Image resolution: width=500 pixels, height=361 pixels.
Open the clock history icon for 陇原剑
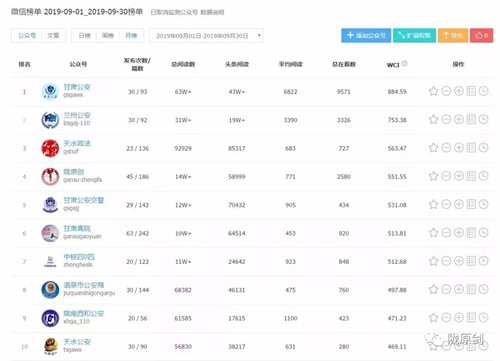[483, 176]
